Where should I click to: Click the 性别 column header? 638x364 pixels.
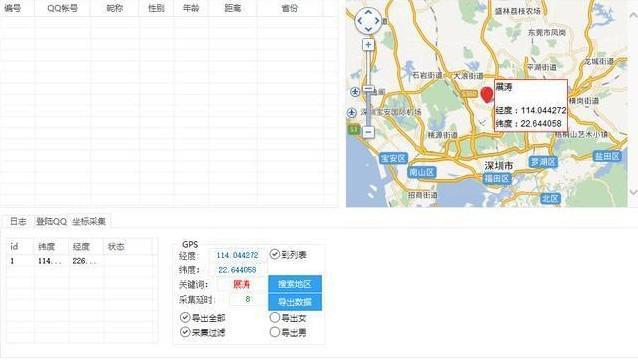[x=156, y=8]
